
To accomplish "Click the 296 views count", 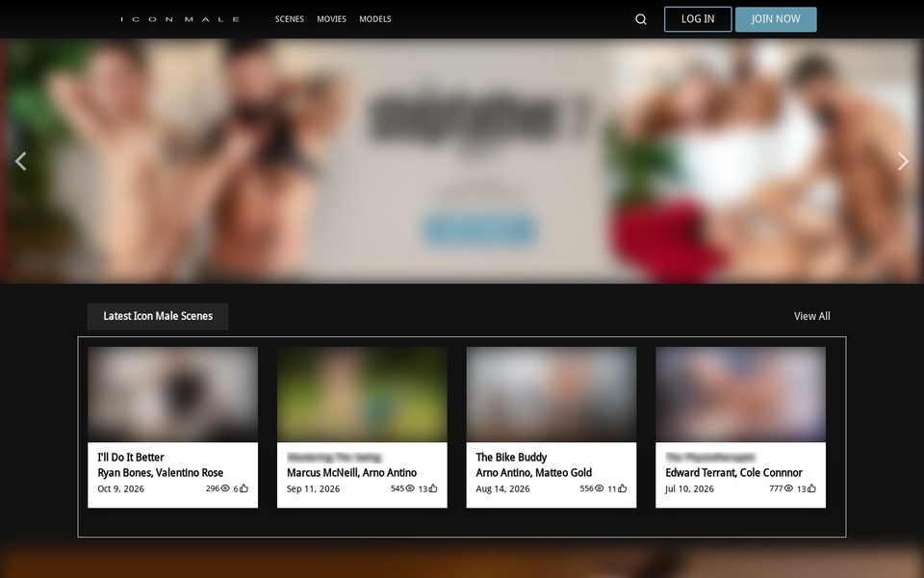I will pyautogui.click(x=212, y=488).
